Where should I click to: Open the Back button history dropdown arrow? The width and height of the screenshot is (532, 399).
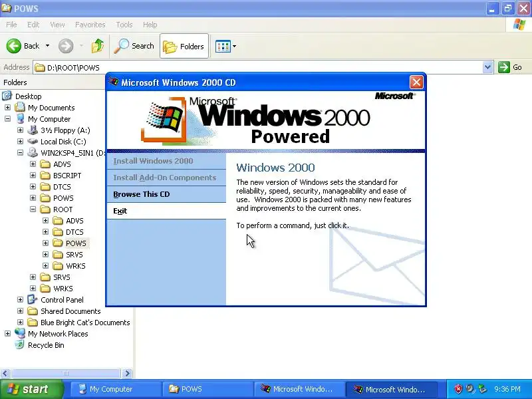click(x=47, y=46)
